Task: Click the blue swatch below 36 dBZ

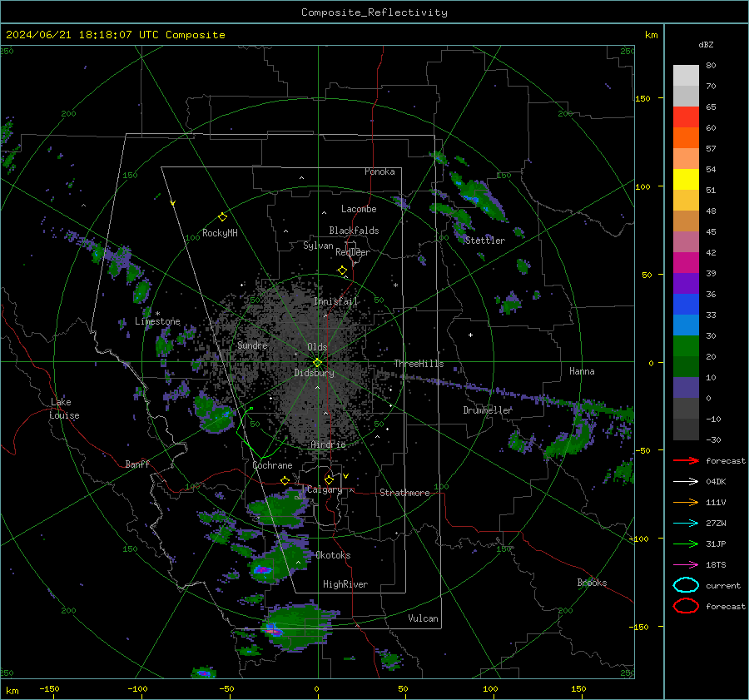Action: point(686,305)
